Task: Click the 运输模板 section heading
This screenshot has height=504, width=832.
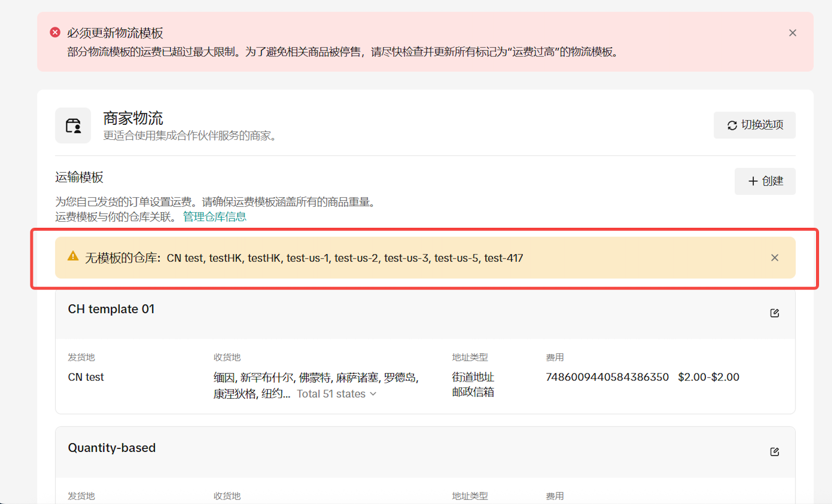Action: point(79,178)
